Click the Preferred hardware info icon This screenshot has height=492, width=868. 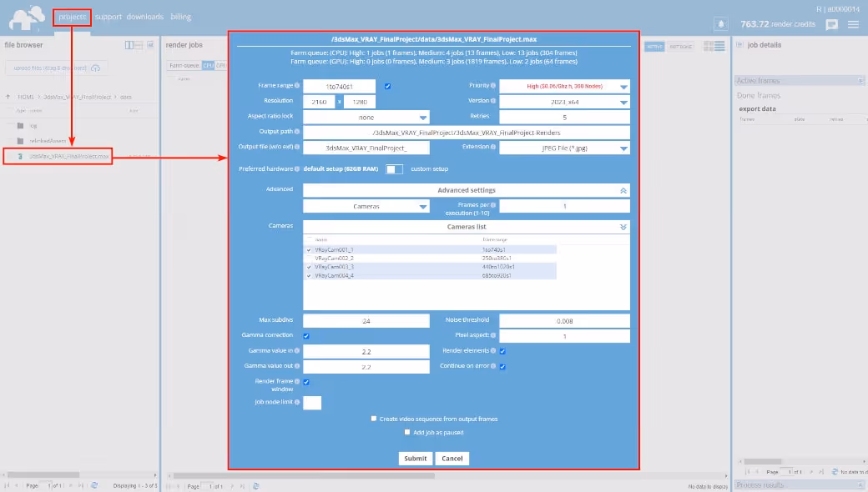pos(297,168)
